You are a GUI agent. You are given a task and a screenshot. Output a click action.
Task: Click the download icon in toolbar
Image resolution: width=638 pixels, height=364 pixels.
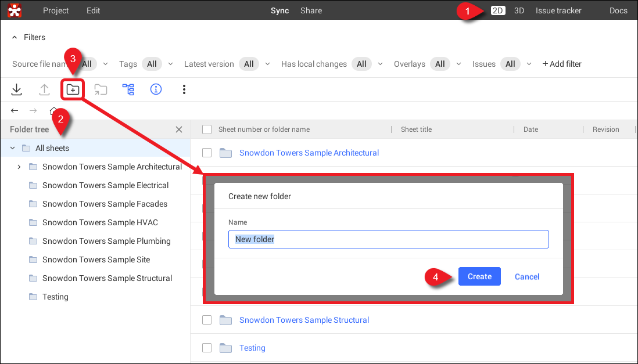[17, 89]
